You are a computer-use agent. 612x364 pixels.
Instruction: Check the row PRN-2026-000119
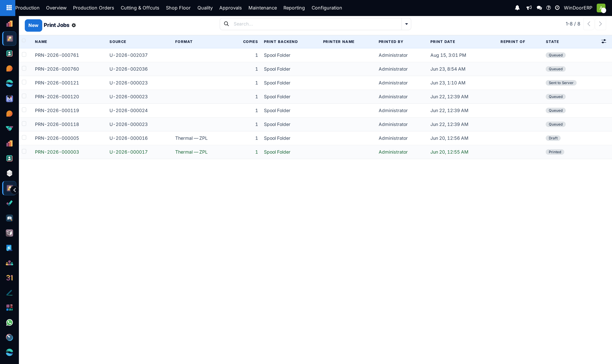tap(24, 110)
